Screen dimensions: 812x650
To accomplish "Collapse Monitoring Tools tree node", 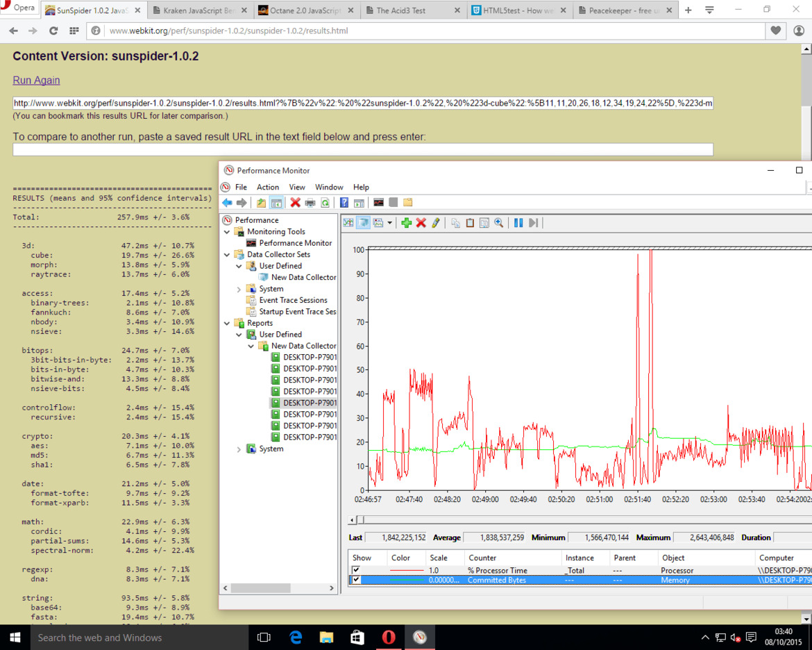I will 227,232.
